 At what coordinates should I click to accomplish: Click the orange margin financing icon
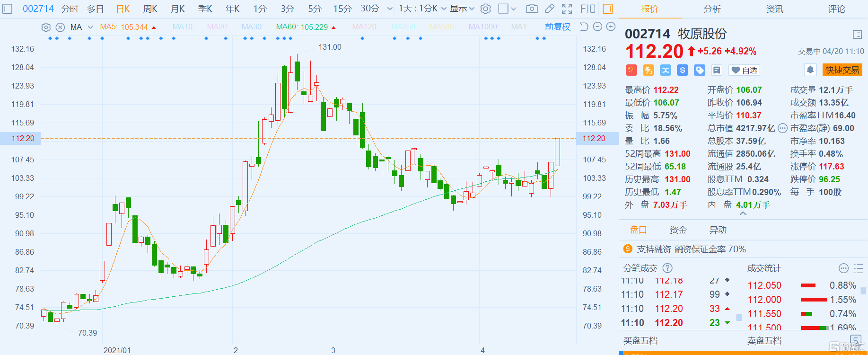628,249
